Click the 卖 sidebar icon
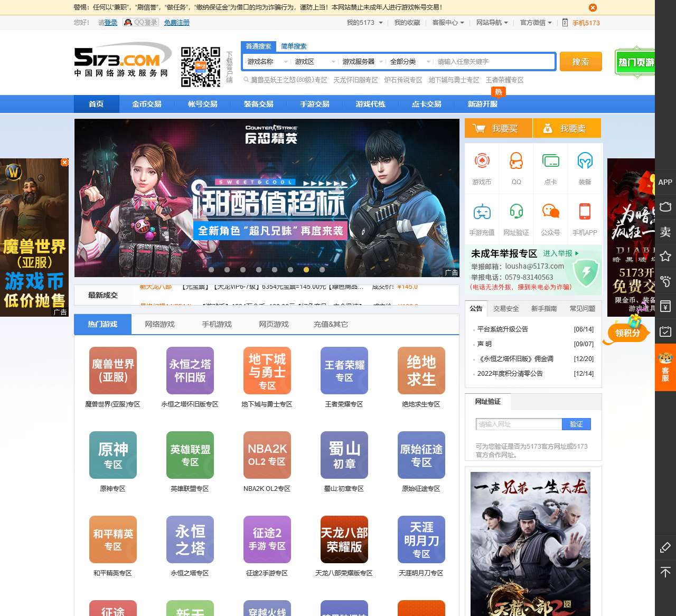Image resolution: width=676 pixels, height=616 pixels. (665, 232)
